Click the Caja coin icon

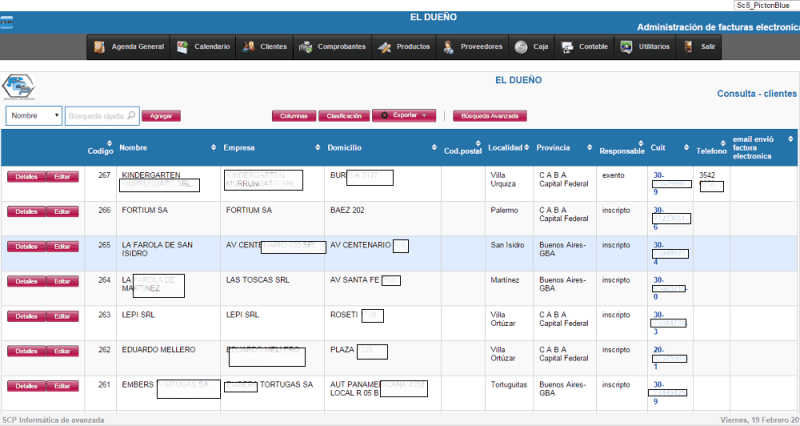tap(521, 47)
